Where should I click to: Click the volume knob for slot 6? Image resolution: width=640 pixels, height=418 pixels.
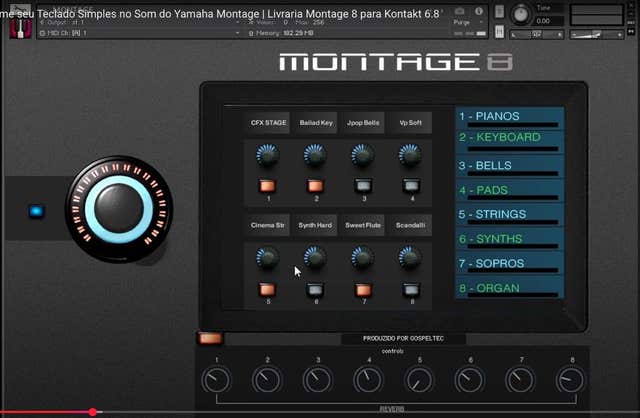click(315, 258)
